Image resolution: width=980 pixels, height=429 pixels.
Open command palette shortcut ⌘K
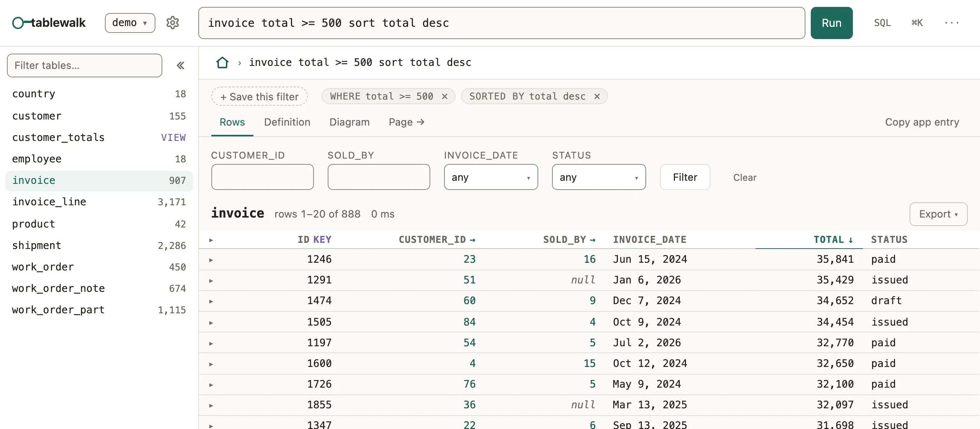click(917, 23)
